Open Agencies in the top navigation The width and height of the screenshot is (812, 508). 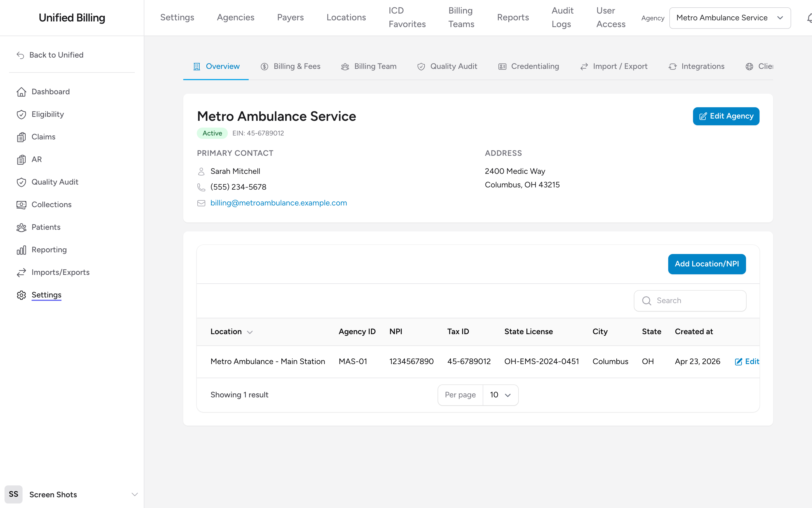click(x=235, y=17)
